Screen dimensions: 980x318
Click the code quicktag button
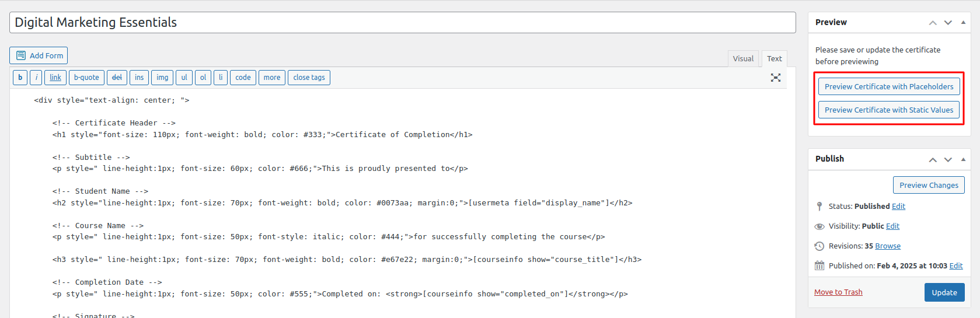click(243, 78)
